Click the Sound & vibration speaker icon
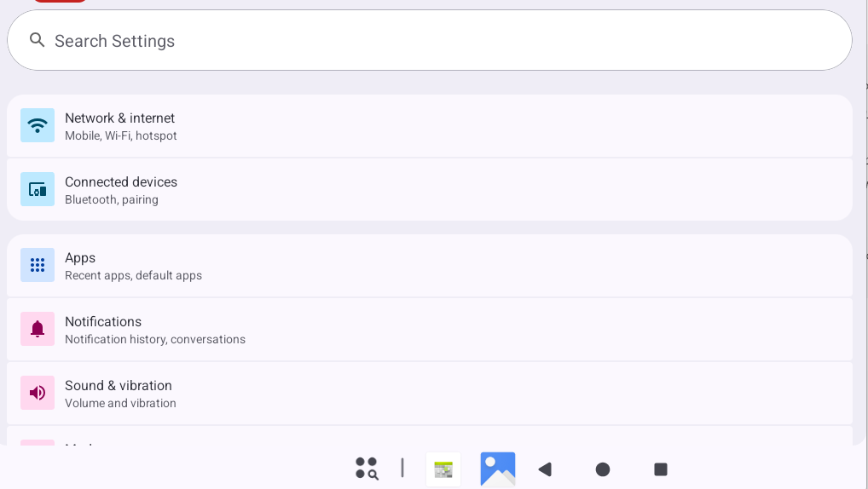Screen dimensions: 868x489 tap(38, 393)
